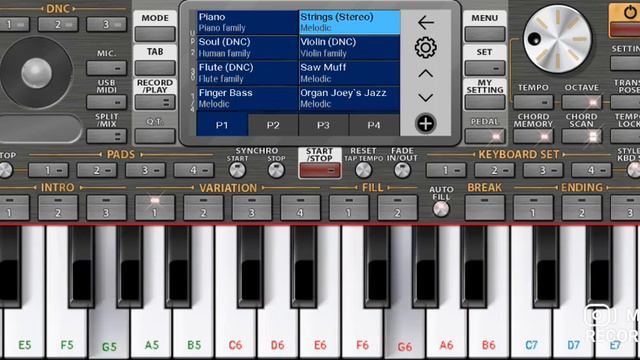Switch to the P3 page tab
640x360 pixels.
click(323, 125)
